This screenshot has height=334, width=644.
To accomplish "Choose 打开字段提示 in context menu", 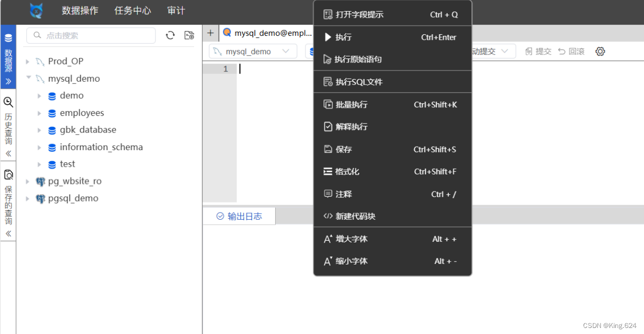I will coord(392,15).
